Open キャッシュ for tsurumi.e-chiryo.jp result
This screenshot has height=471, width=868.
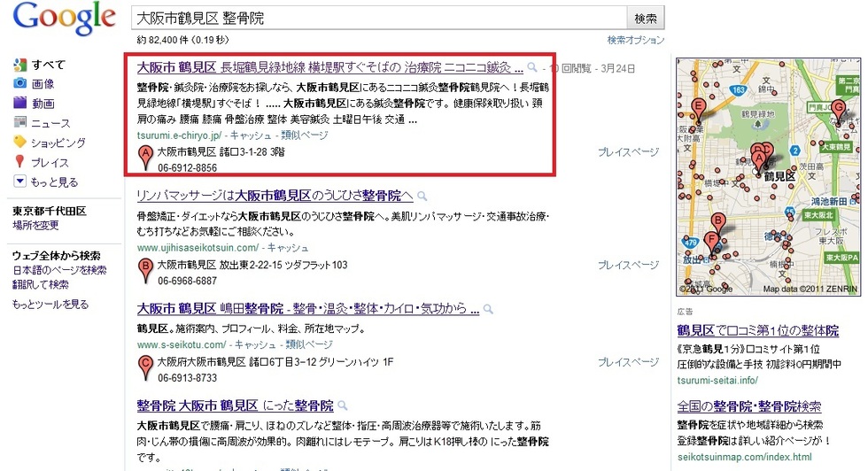251,135
